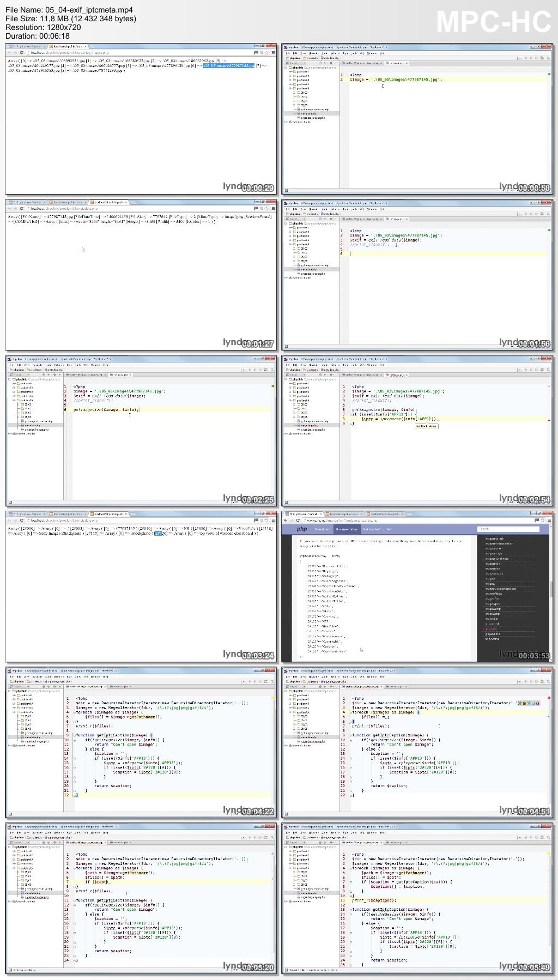Screen dimensions: 558x980
Task: Collapse the getIptcCaption function fold in the 00:04:51 frame
Action: [x=350, y=735]
